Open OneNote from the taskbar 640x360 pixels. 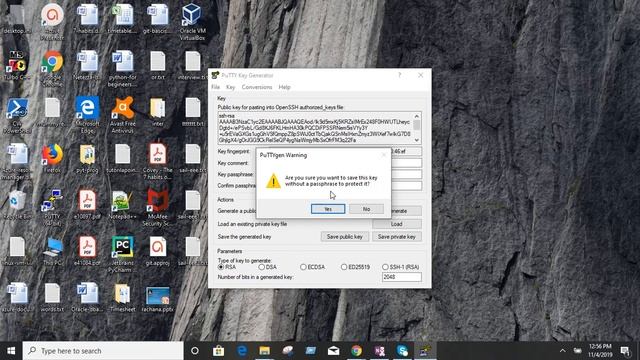pos(380,351)
